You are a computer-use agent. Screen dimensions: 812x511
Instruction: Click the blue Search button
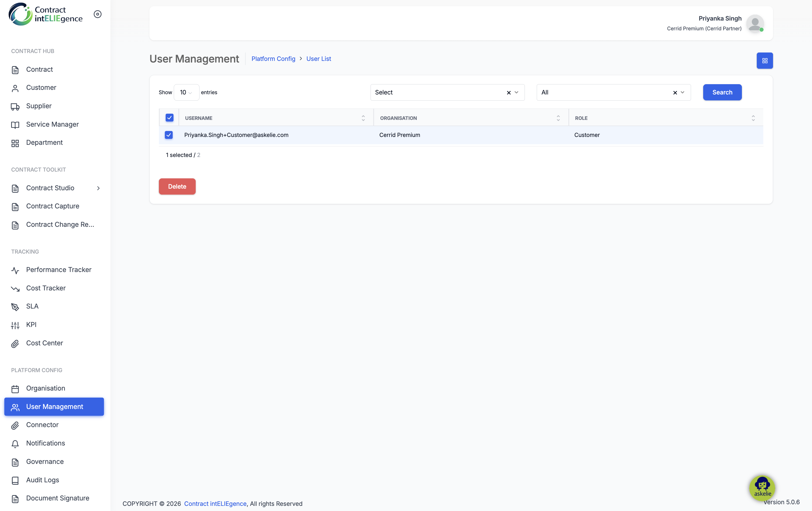(x=722, y=92)
